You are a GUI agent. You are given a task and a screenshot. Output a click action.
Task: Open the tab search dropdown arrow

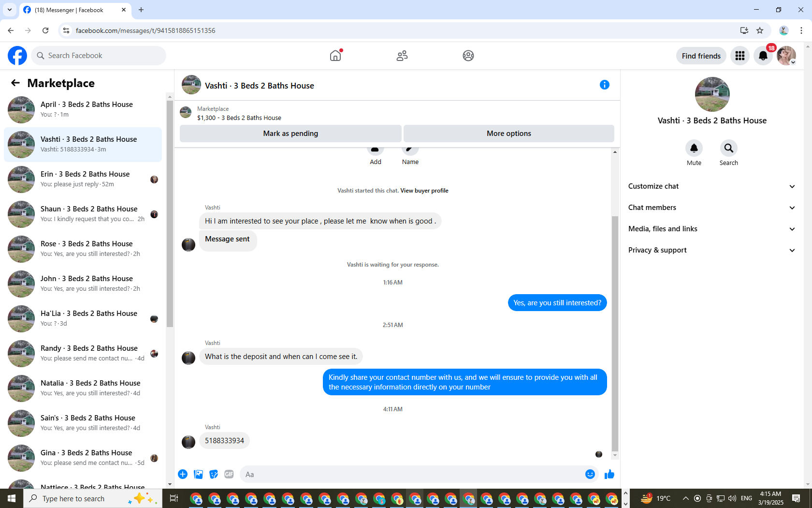10,10
